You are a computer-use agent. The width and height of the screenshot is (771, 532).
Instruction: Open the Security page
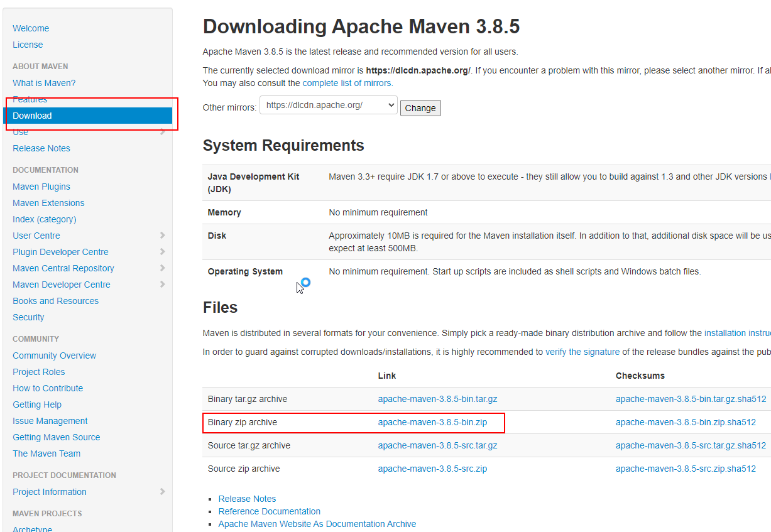(x=28, y=317)
